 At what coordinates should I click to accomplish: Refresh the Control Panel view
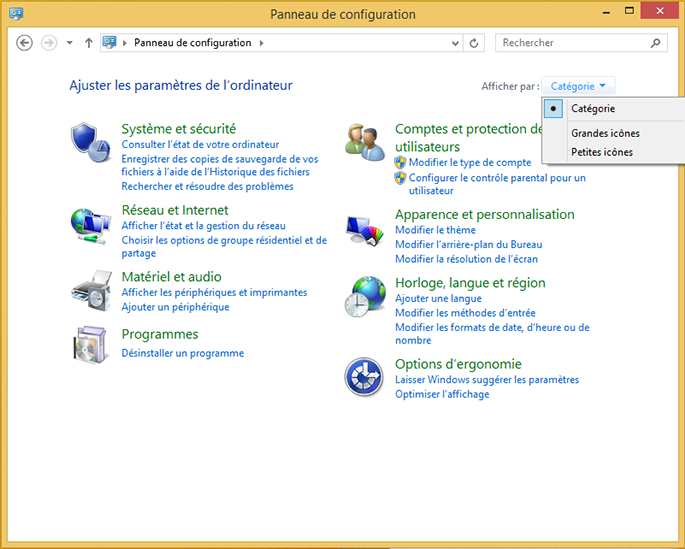474,43
